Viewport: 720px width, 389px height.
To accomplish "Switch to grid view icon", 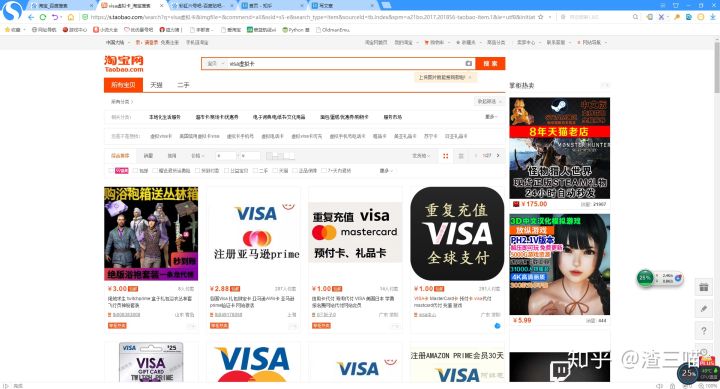I will click(445, 156).
